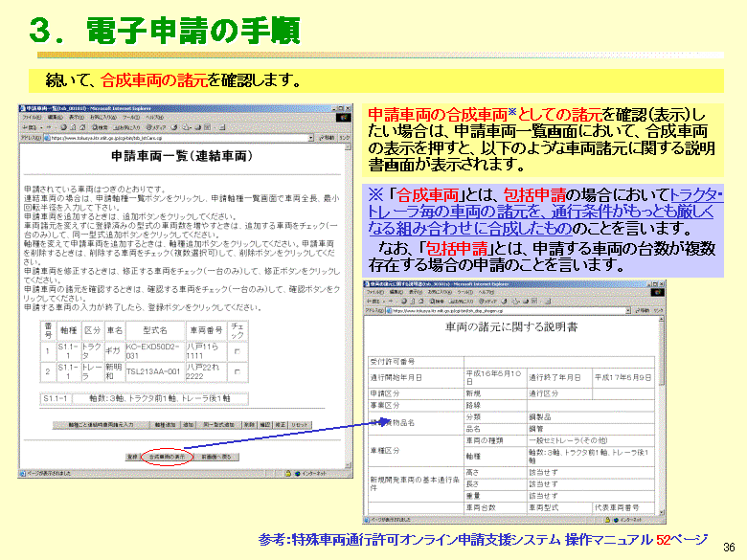The image size is (747, 560).
Task: Open お気に入り menu in vehicle list window
Action: tap(103, 117)
